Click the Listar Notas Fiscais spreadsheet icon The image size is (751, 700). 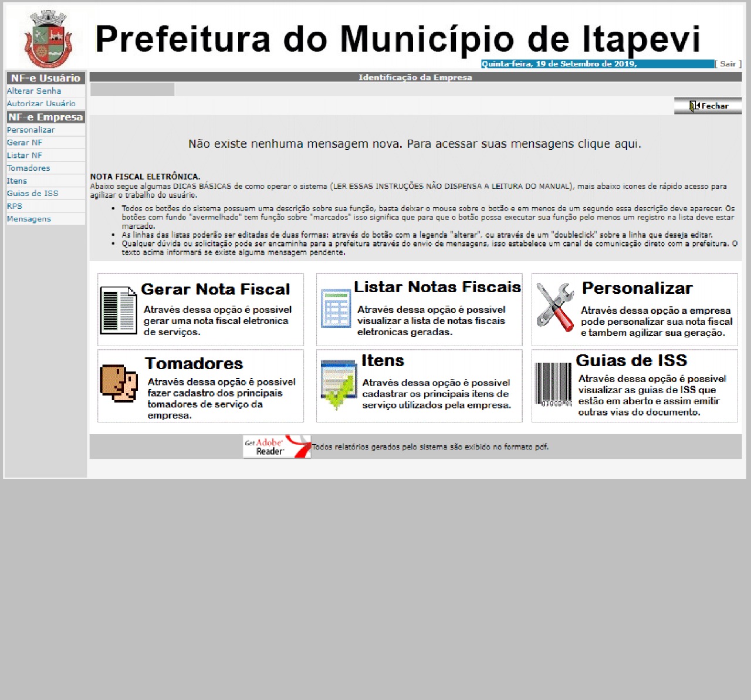pos(336,309)
